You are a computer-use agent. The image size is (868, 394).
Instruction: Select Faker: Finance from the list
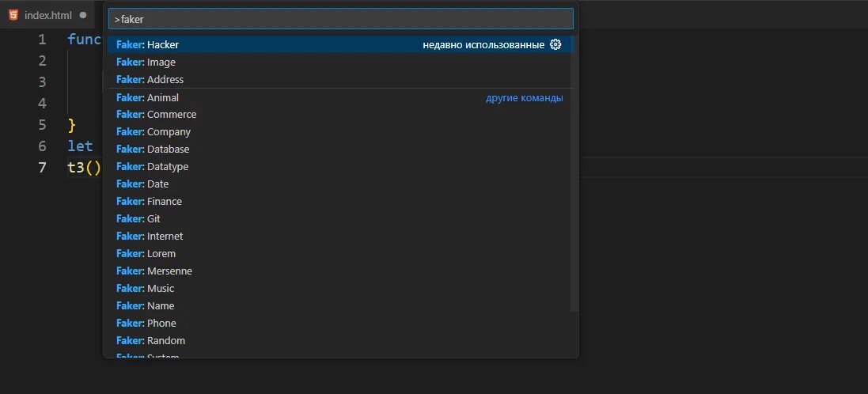[x=341, y=202]
